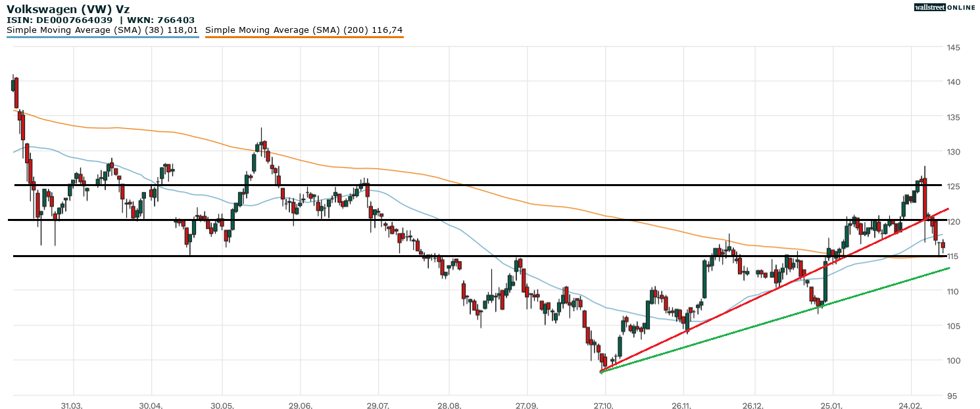Select the 29.06. date label

300,405
